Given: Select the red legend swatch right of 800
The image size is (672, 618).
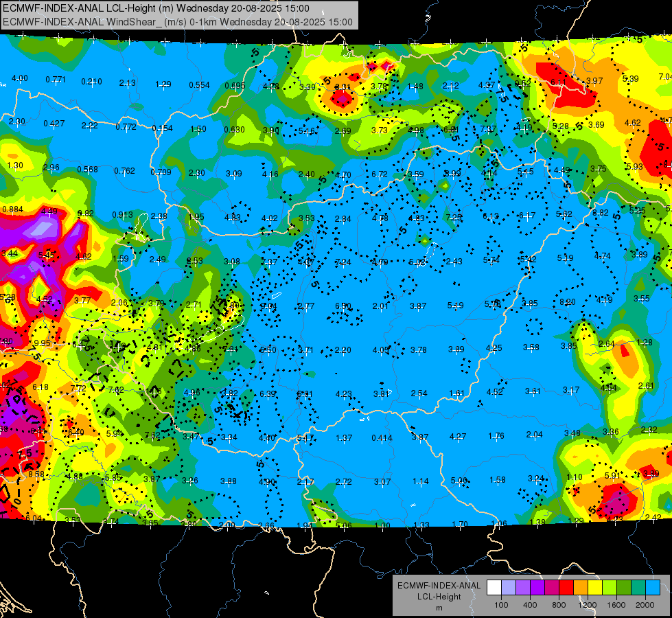Looking at the screenshot, I should tap(566, 588).
